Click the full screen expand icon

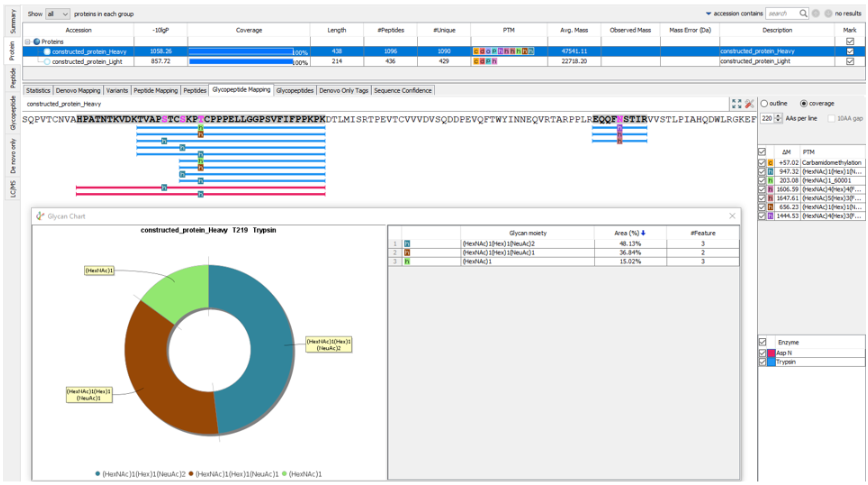[x=735, y=103]
